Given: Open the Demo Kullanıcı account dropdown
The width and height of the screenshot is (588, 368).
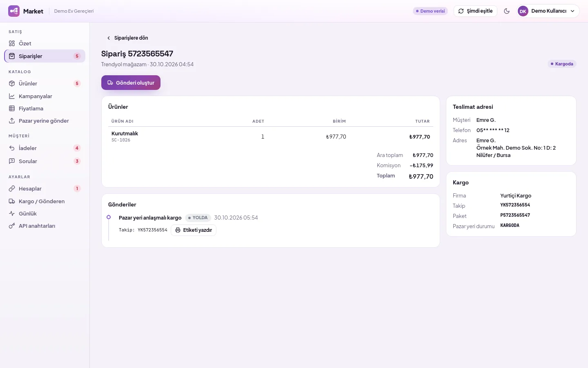Looking at the screenshot, I should coord(548,11).
